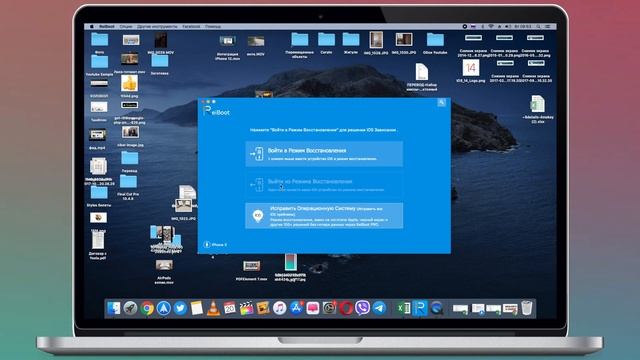
Task: Open the Помощь menu
Action: click(x=213, y=27)
